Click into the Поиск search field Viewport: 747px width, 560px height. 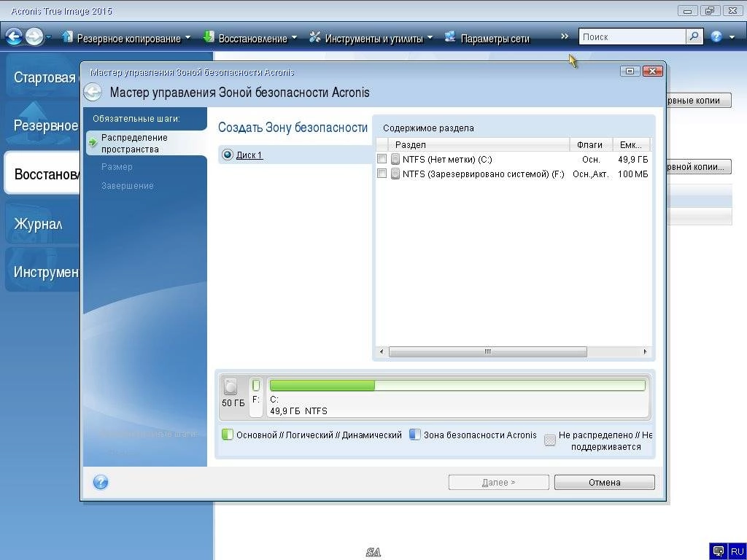click(x=632, y=36)
